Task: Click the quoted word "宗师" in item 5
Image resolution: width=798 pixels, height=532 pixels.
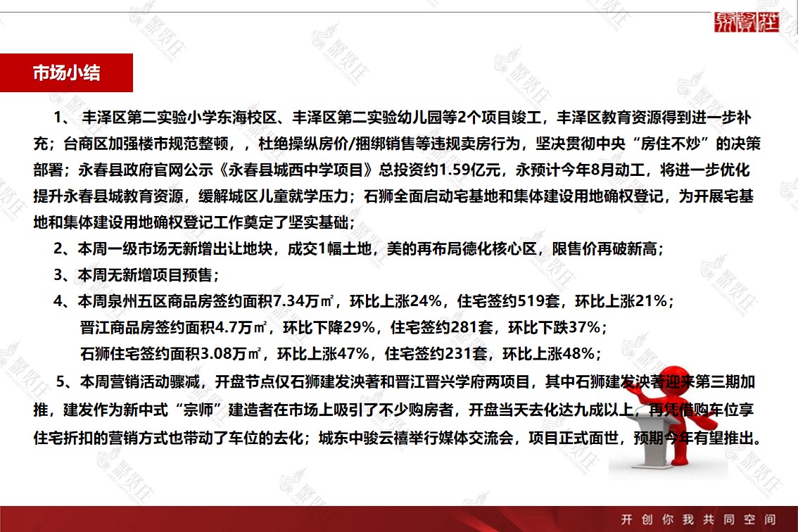Action: (x=198, y=410)
